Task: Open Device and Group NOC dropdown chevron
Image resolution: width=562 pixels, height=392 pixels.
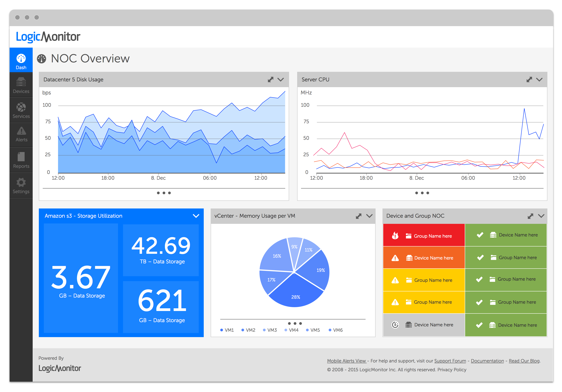Action: click(x=541, y=216)
